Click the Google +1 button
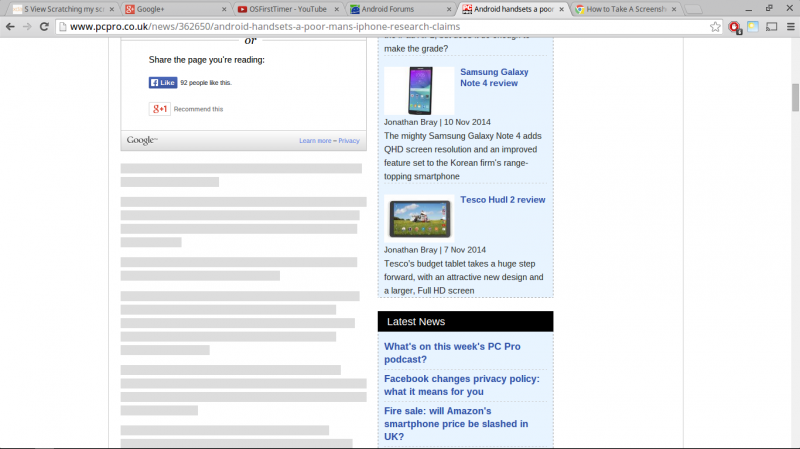Viewport: 800px width, 449px height. pos(160,109)
